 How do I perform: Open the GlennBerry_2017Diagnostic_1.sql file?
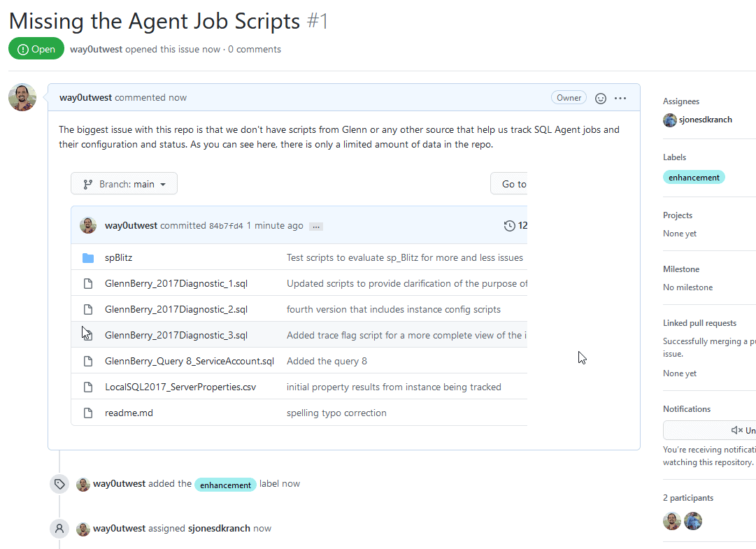pos(176,284)
